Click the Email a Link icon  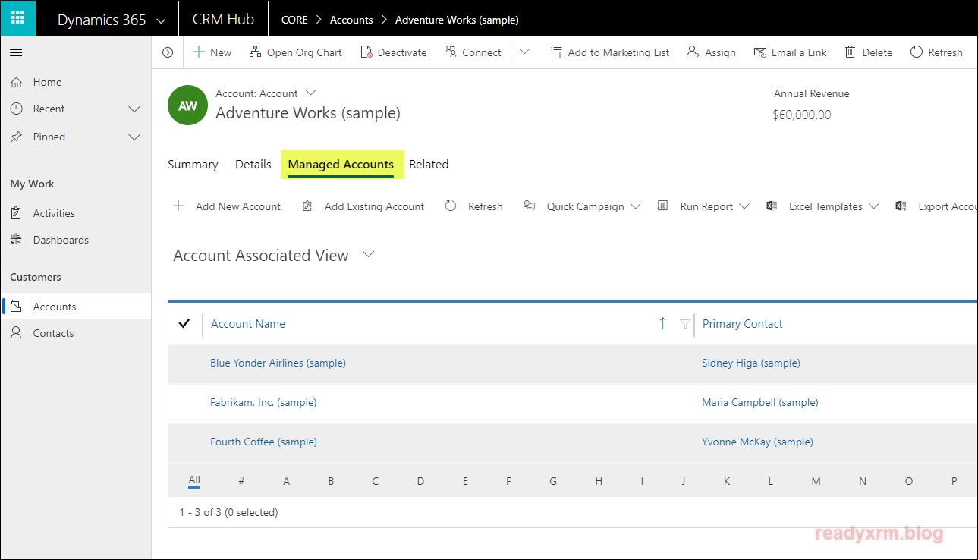pos(759,52)
